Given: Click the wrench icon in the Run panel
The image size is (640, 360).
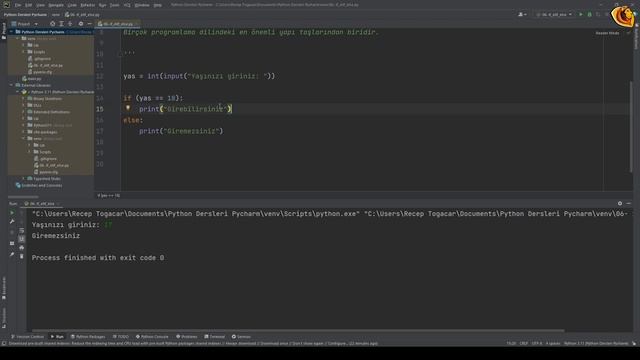Looking at the screenshot, I should coord(12,222).
